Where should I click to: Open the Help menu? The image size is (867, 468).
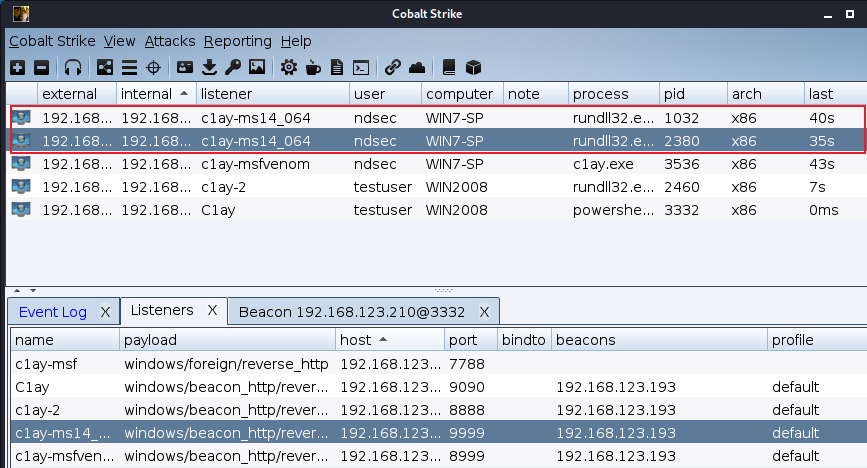click(x=296, y=41)
